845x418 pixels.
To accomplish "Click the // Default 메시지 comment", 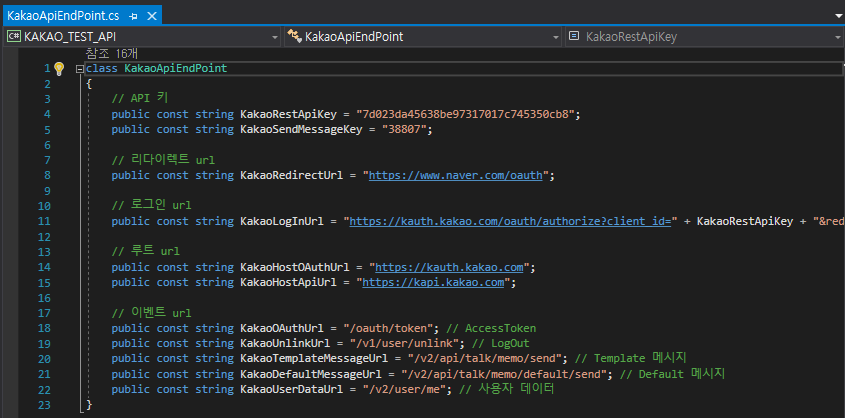I will (x=672, y=374).
